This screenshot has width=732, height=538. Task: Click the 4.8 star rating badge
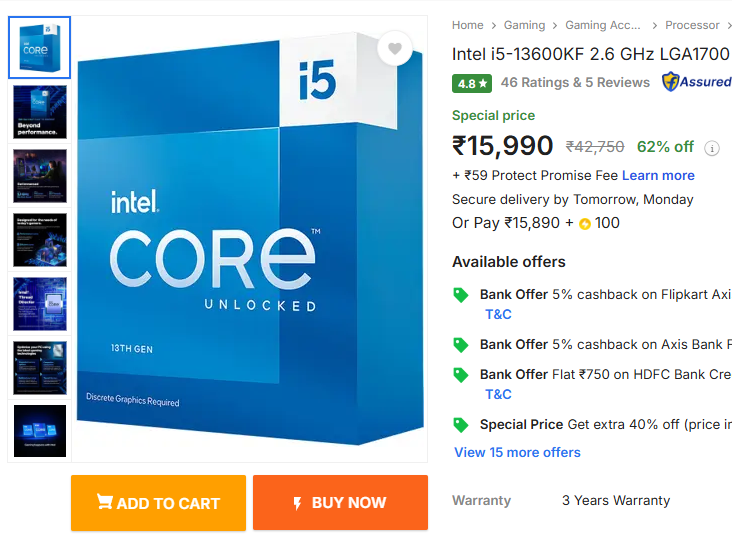(x=472, y=84)
